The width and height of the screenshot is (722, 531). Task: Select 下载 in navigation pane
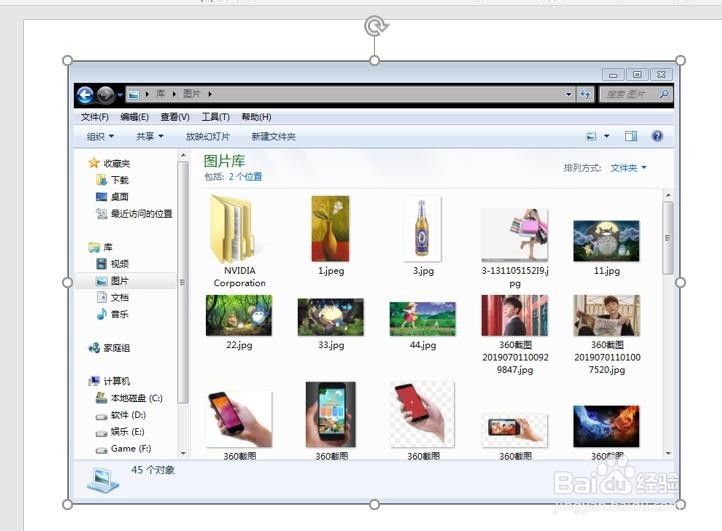pyautogui.click(x=112, y=180)
